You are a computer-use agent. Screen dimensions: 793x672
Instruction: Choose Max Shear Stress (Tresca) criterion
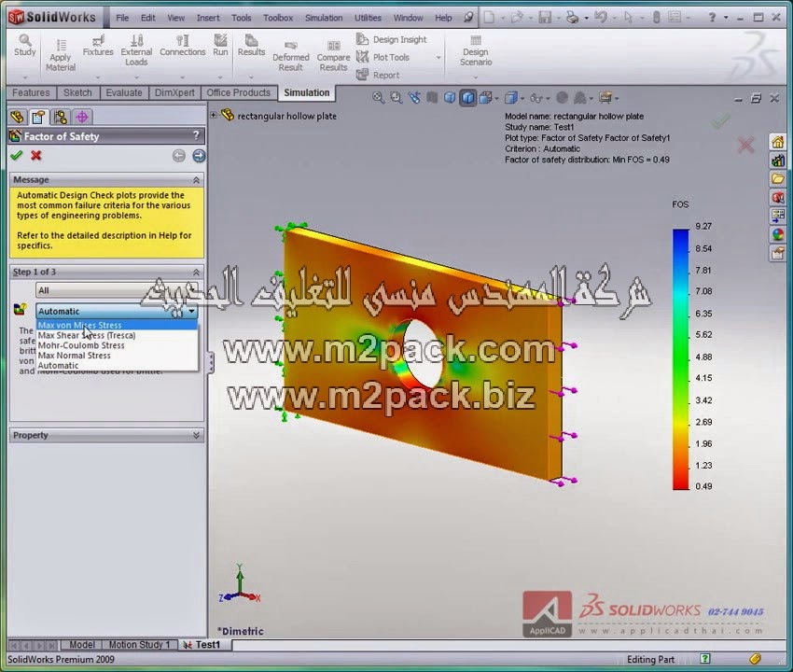pos(117,335)
